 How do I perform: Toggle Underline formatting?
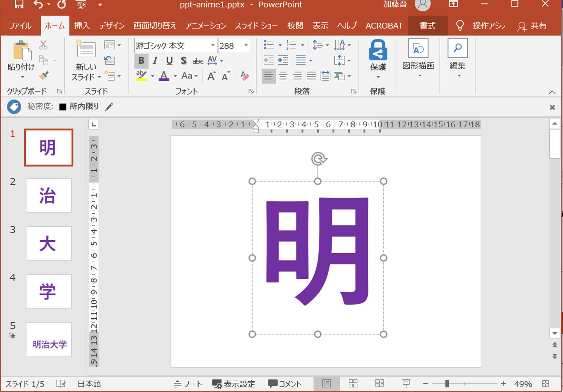(x=169, y=61)
